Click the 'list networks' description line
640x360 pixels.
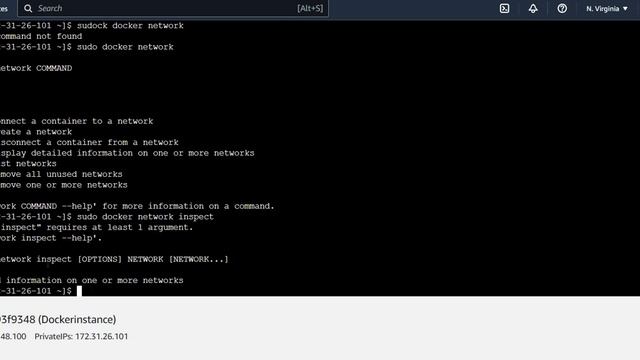coord(28,163)
